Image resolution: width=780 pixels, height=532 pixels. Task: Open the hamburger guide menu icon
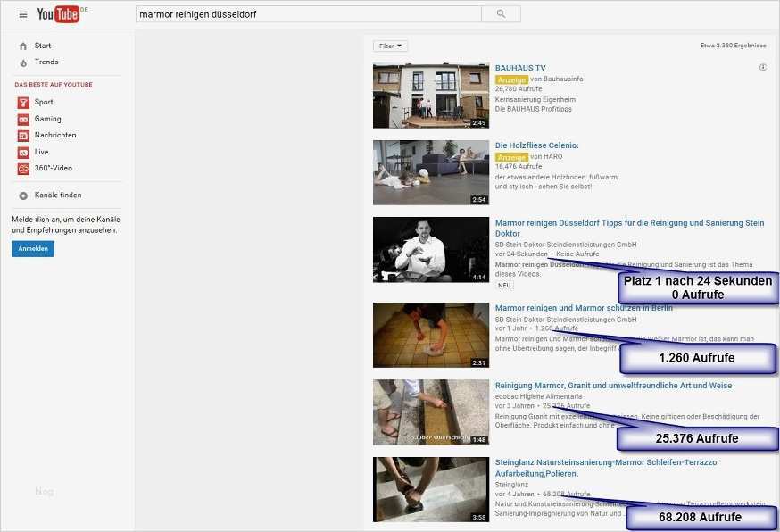click(x=23, y=14)
